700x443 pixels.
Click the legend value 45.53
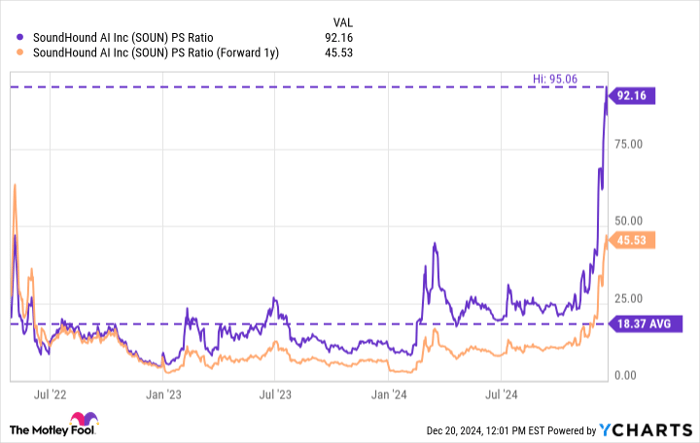click(x=339, y=53)
